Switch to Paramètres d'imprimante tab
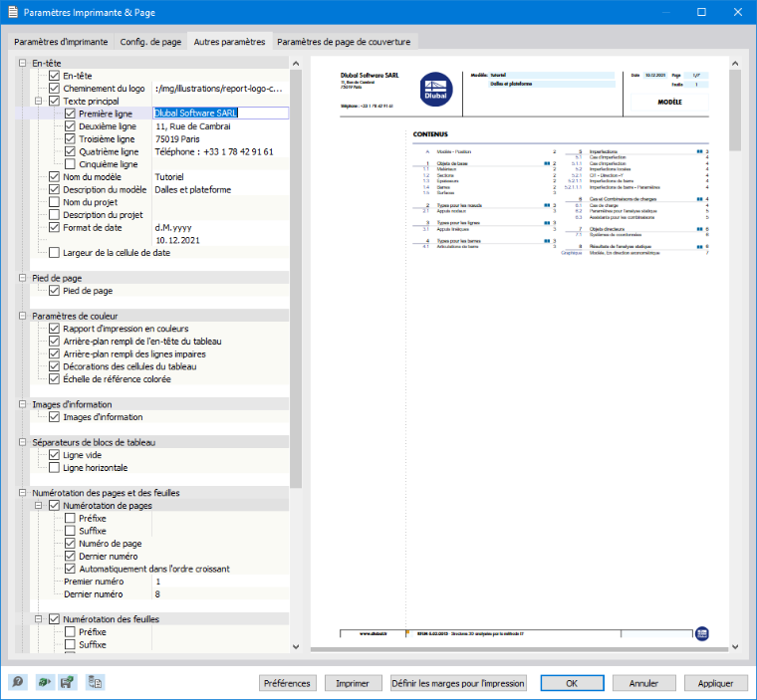Viewport: 757px width, 700px height. coord(61,42)
